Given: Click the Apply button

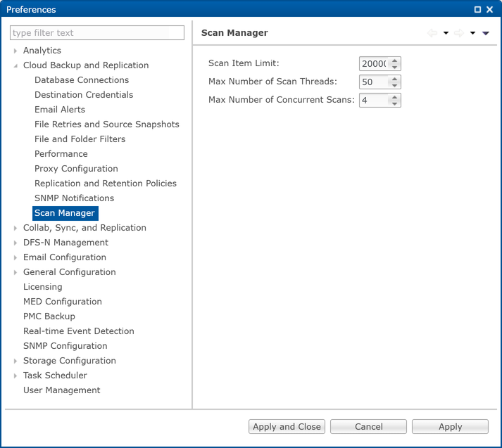Looking at the screenshot, I should pyautogui.click(x=450, y=427).
